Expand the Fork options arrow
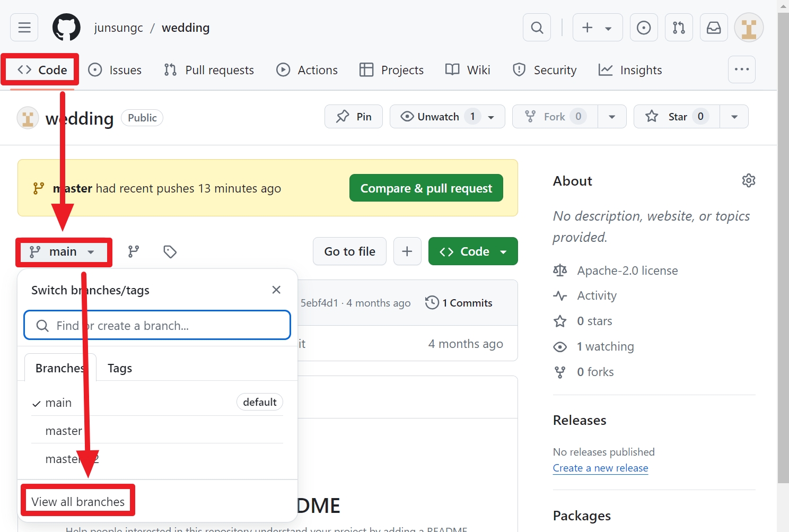The image size is (789, 532). (612, 117)
